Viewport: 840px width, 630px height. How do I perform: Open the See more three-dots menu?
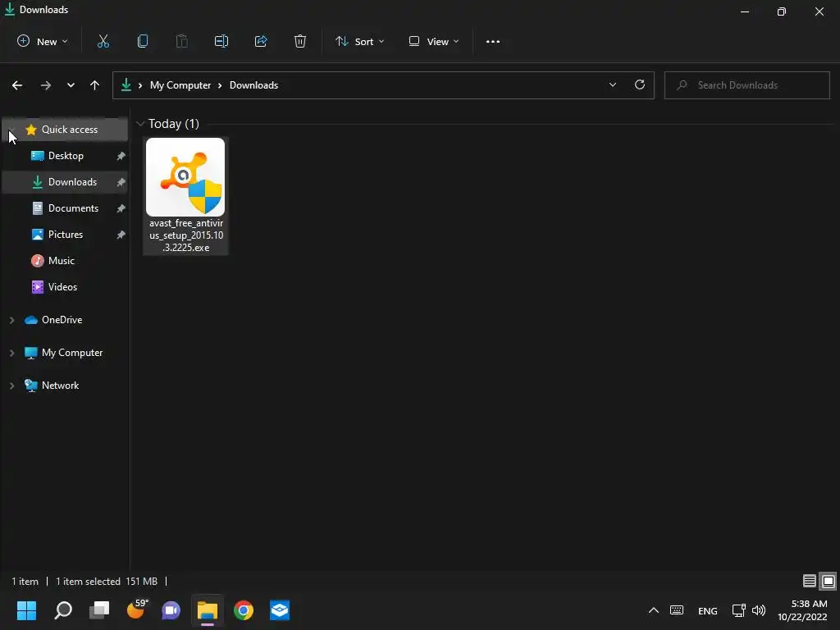pyautogui.click(x=493, y=41)
